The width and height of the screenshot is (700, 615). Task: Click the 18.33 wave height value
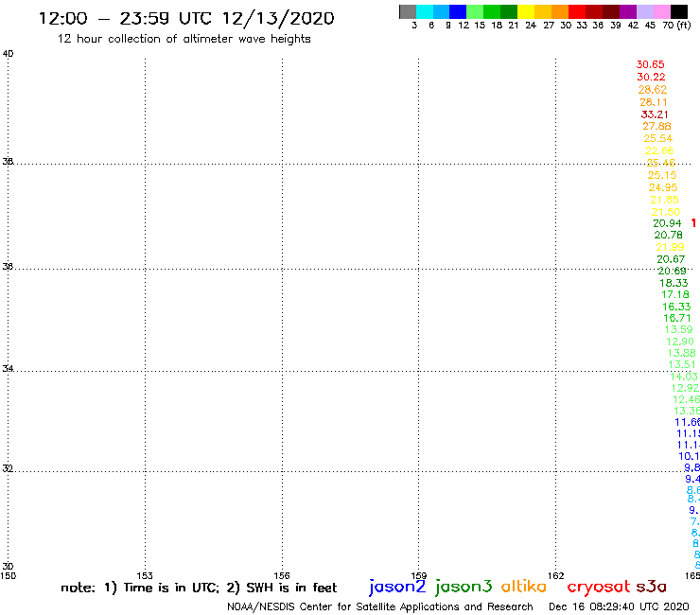[x=674, y=283]
